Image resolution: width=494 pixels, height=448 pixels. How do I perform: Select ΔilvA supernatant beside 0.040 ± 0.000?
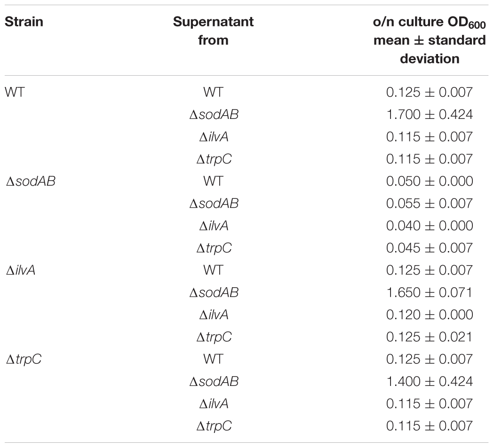tap(214, 226)
